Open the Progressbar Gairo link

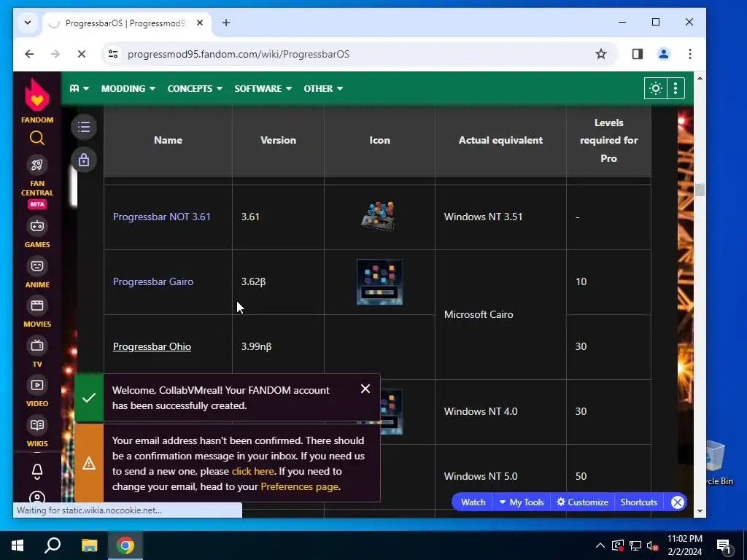[x=153, y=281]
